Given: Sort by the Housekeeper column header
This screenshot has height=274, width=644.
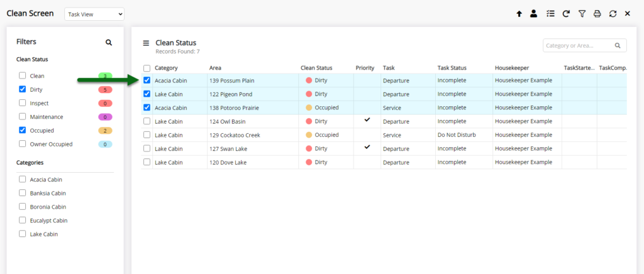Looking at the screenshot, I should [x=512, y=68].
